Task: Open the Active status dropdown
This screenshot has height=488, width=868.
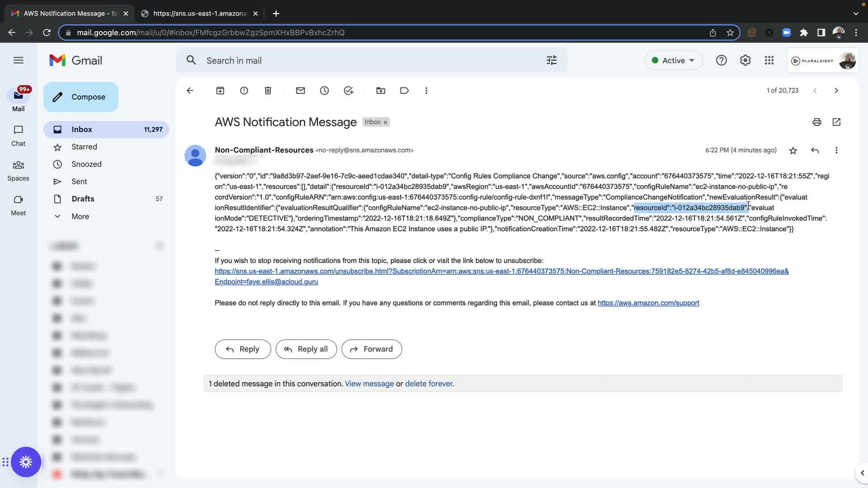Action: click(x=674, y=61)
